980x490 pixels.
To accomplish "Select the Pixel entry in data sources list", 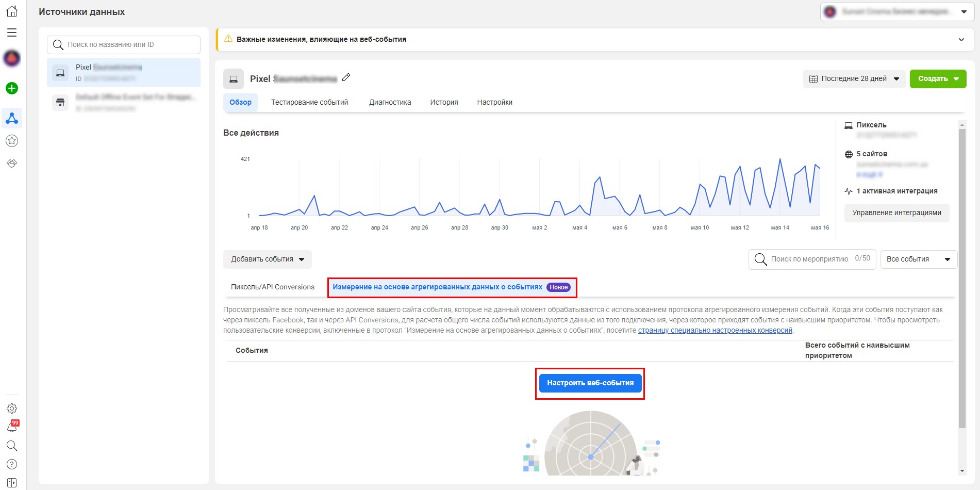I will (x=124, y=73).
